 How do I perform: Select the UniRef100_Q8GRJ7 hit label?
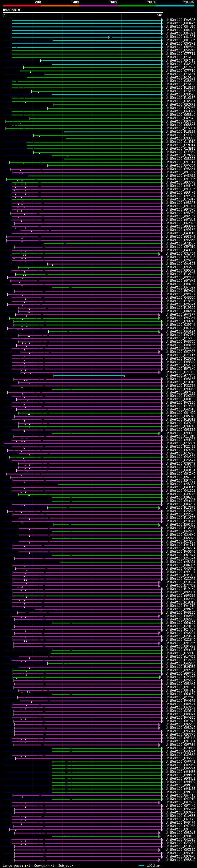180,504
